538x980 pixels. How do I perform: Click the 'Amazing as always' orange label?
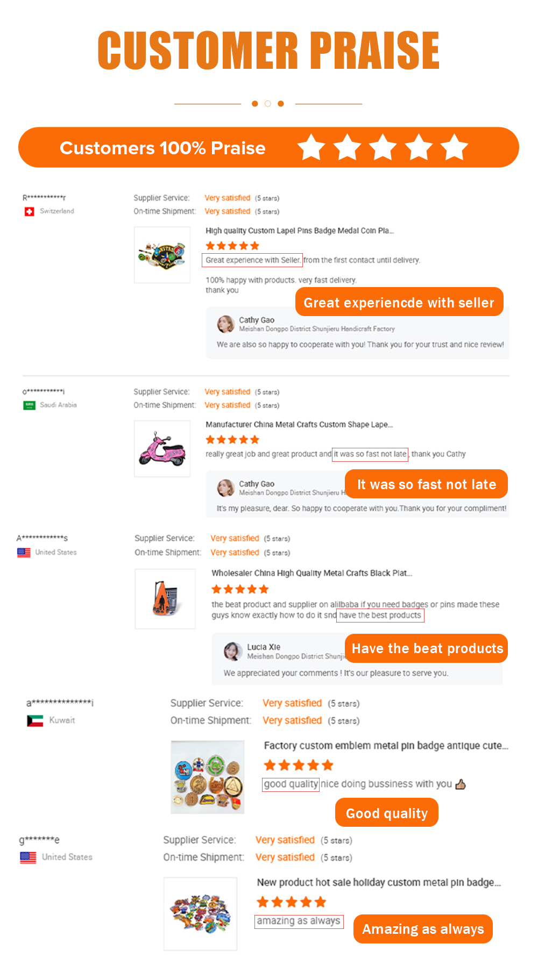click(x=423, y=929)
